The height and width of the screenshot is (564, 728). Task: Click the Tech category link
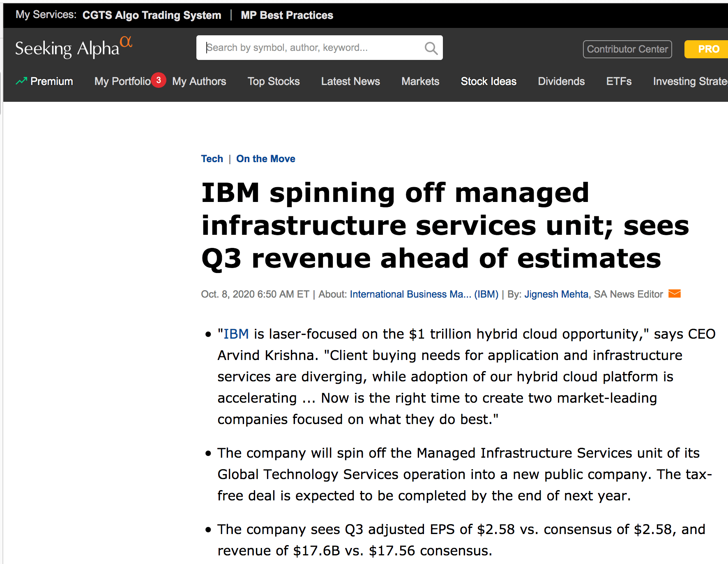(212, 159)
